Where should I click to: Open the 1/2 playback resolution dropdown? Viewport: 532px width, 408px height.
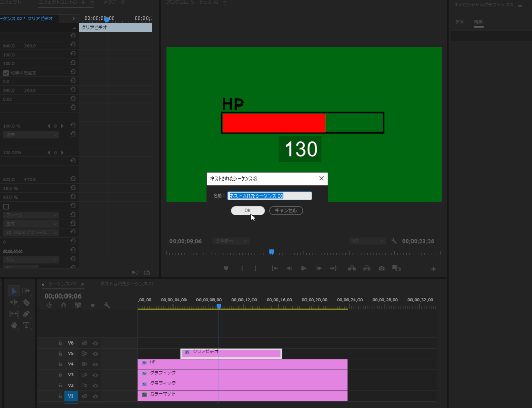368,241
